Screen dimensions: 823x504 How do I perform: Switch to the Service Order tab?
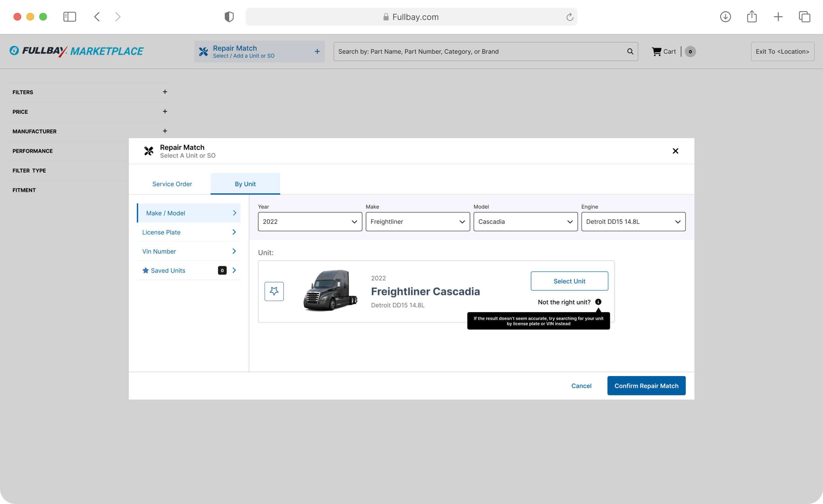172,184
